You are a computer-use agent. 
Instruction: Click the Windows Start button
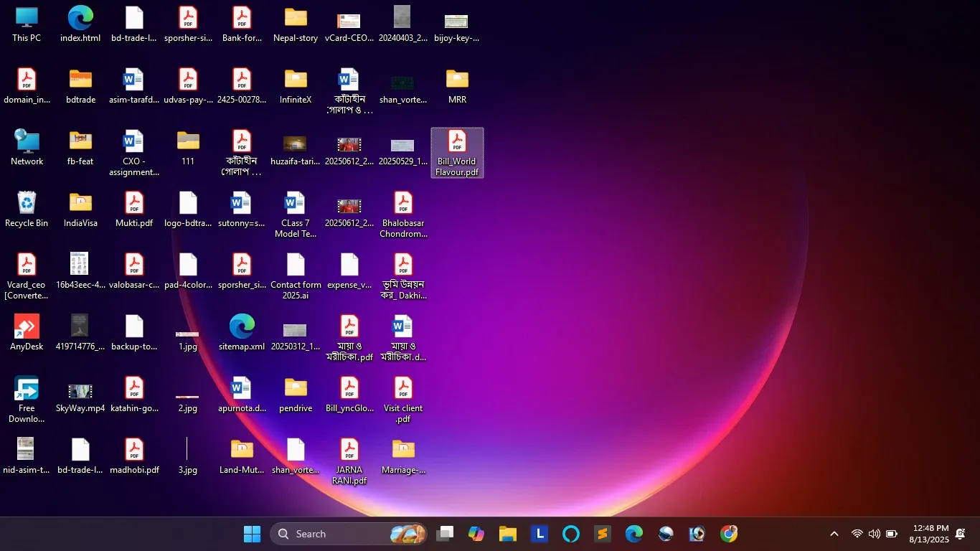pos(252,534)
